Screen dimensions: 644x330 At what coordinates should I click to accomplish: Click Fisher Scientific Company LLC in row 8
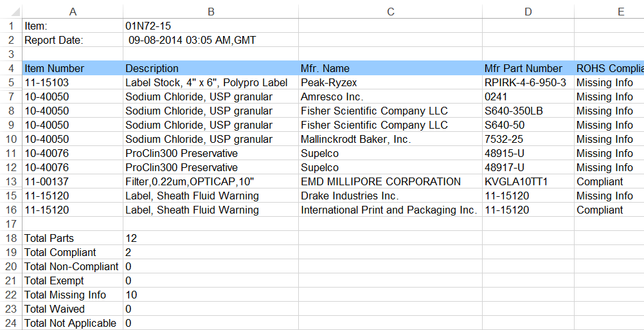point(390,111)
